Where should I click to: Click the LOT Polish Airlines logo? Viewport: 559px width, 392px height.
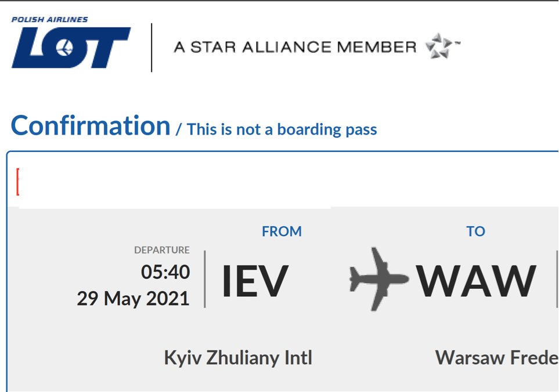tap(71, 48)
